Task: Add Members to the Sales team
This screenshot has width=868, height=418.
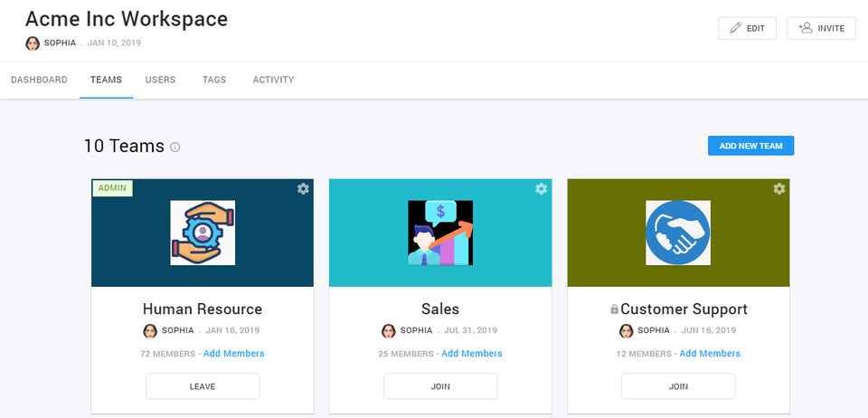Action: [472, 353]
